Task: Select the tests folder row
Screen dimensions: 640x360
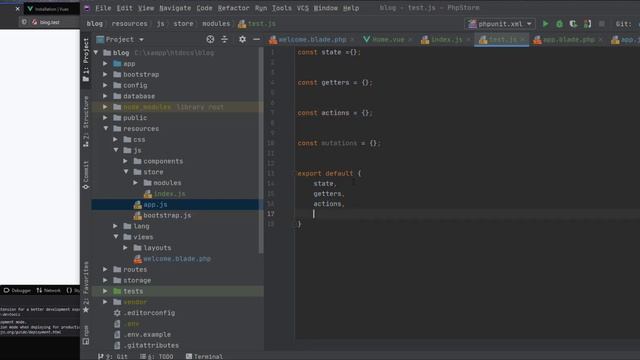Action: click(178, 291)
